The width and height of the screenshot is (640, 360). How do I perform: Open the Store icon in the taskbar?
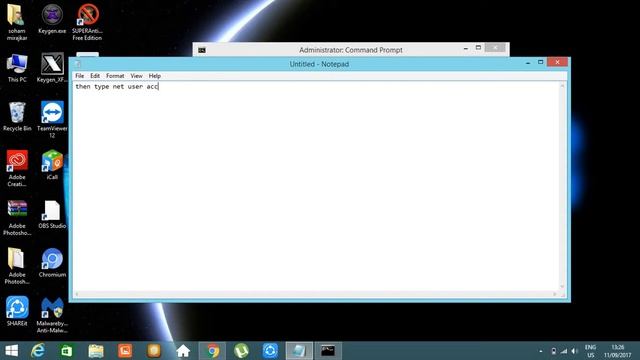[x=67, y=351]
